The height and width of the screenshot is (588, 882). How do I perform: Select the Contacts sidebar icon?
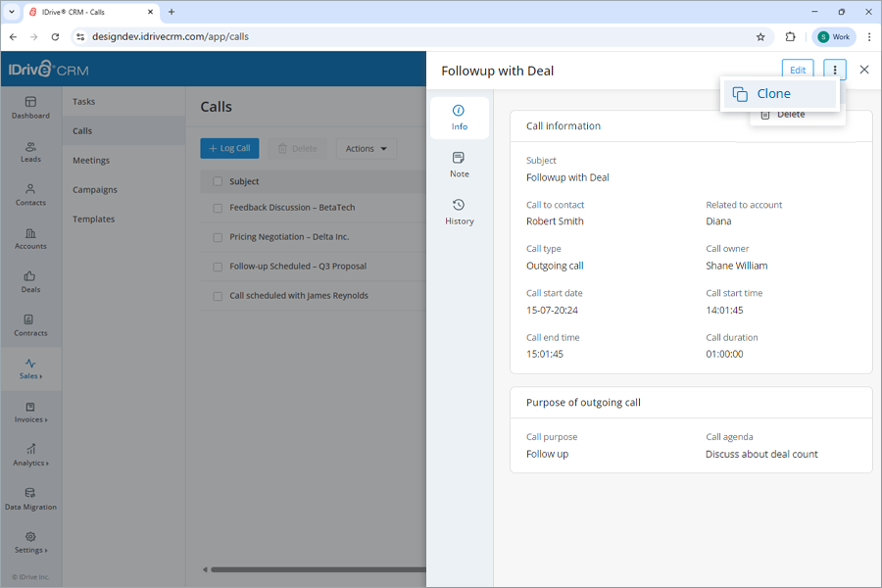[x=30, y=194]
